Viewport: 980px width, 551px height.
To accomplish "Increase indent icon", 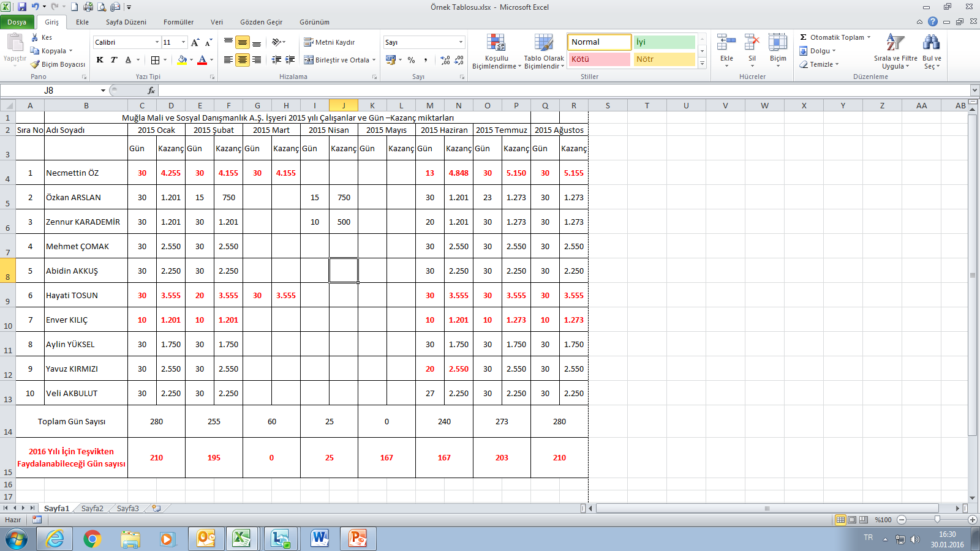I will point(290,60).
